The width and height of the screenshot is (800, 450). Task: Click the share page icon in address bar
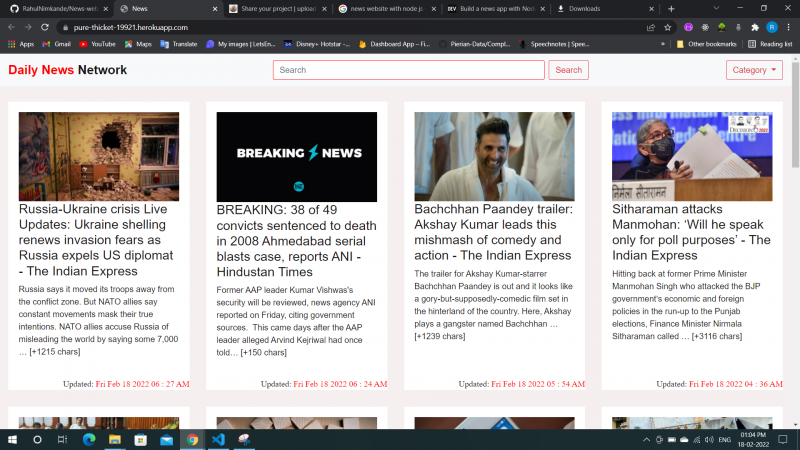[651, 28]
